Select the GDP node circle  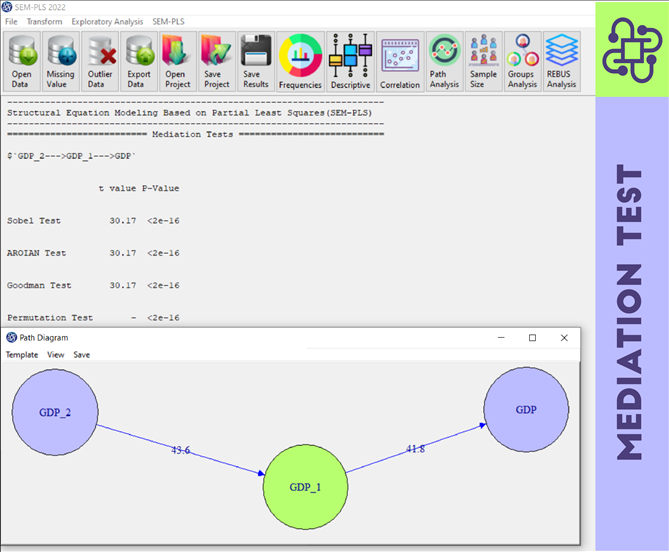coord(526,410)
